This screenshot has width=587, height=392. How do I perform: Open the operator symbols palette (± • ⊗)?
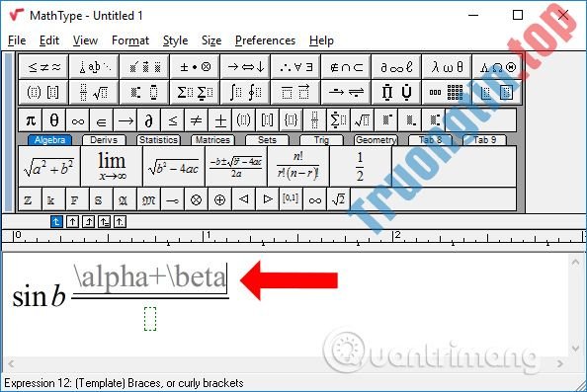pyautogui.click(x=195, y=67)
